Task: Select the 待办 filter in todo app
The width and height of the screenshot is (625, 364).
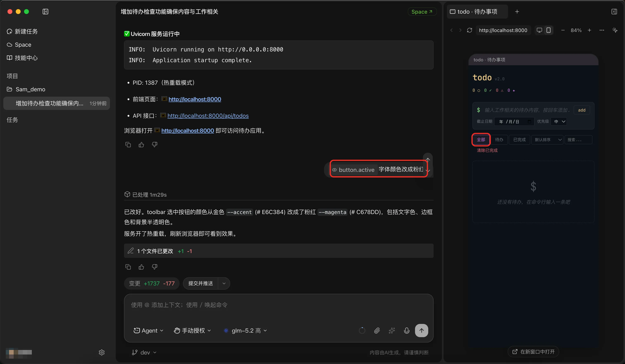Action: point(499,140)
